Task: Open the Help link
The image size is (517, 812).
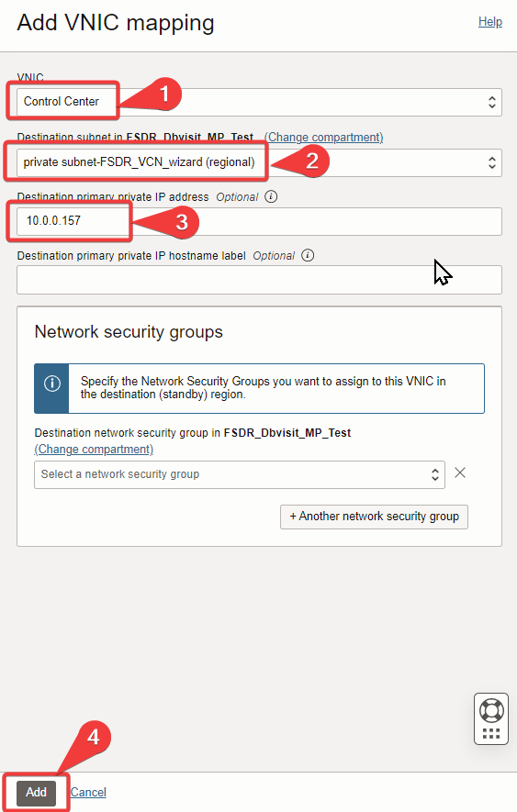Action: [490, 22]
